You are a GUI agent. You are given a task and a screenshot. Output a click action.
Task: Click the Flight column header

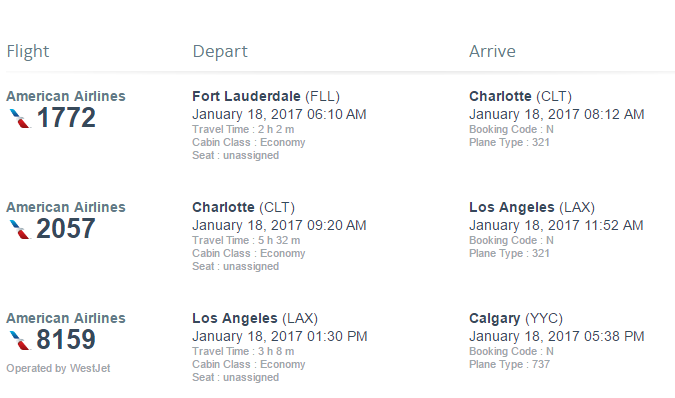pyautogui.click(x=28, y=51)
